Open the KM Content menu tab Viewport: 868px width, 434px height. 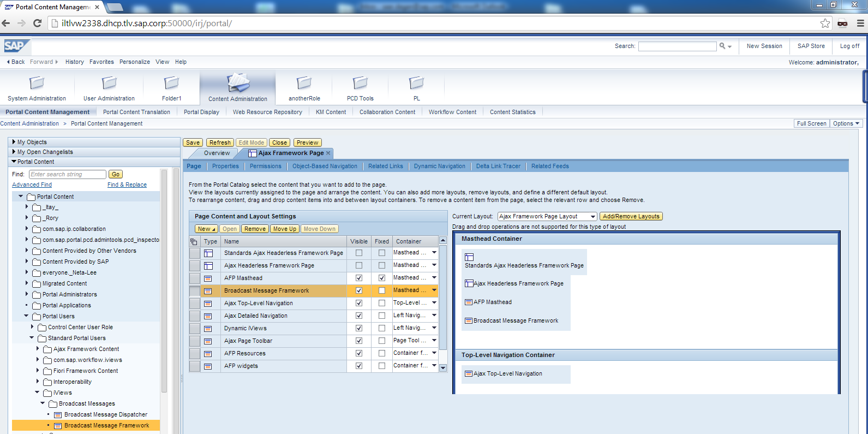point(331,112)
